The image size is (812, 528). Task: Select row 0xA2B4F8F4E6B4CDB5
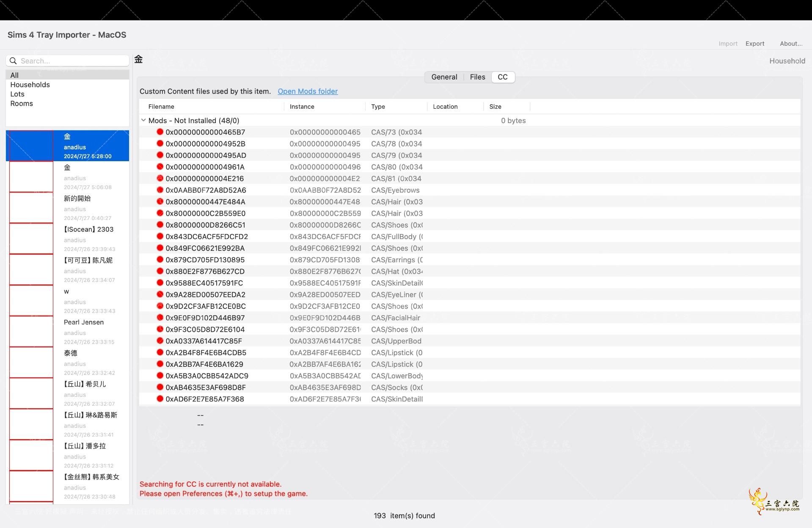pos(469,352)
